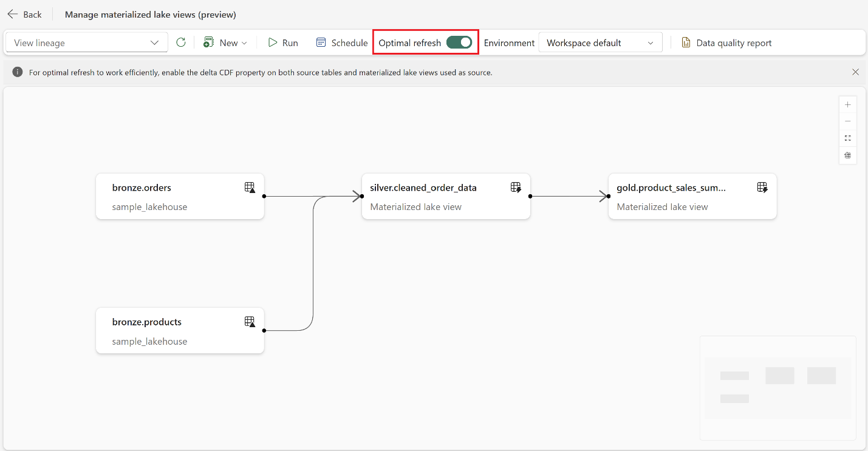Click the minimap overview in the corner

[777, 387]
